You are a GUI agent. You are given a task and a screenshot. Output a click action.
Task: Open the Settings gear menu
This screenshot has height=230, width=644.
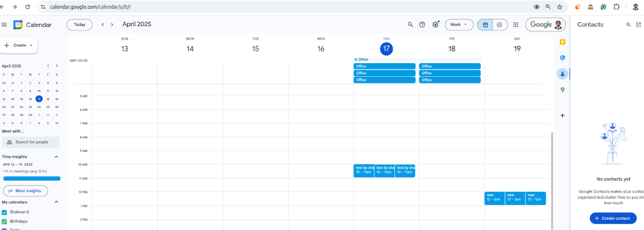(435, 25)
